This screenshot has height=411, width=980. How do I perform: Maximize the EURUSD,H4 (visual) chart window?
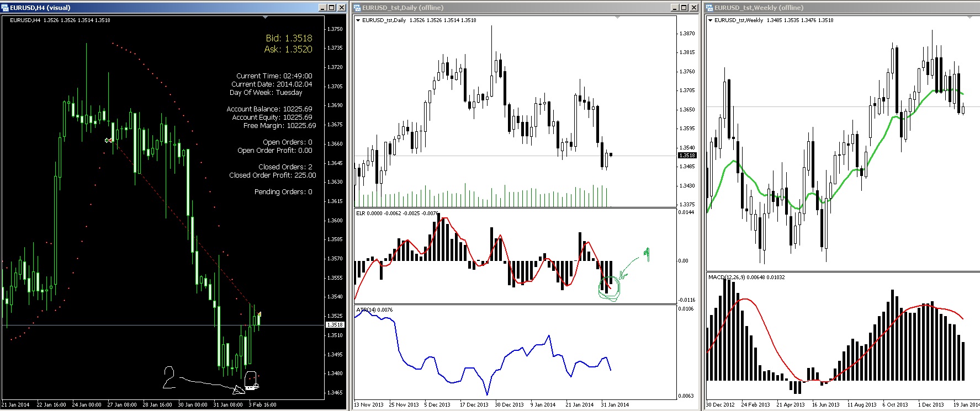[332, 7]
